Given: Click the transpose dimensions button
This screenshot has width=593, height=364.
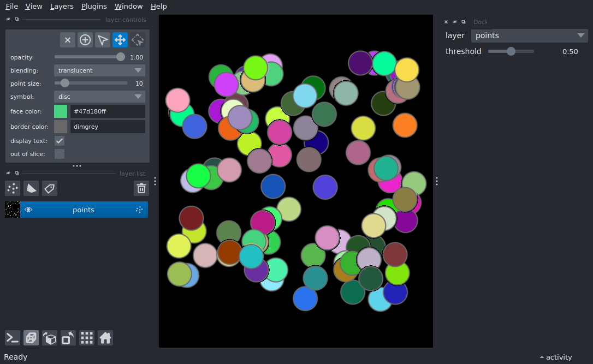Looking at the screenshot, I should 68,338.
